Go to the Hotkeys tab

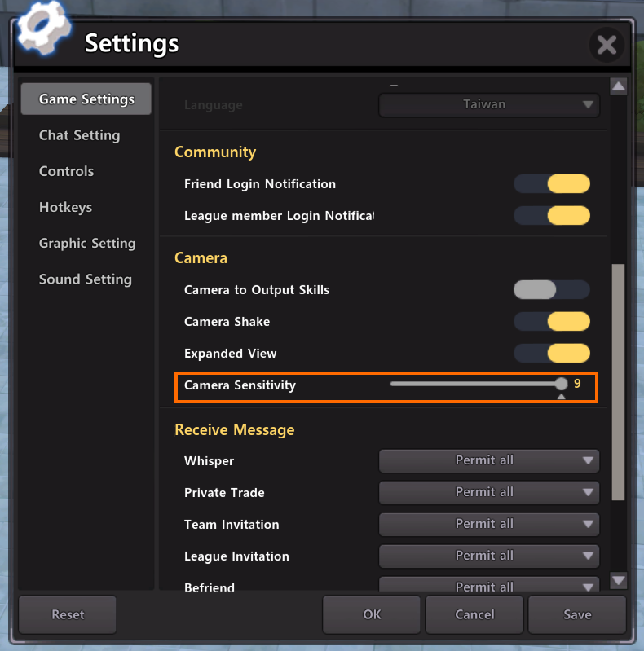(65, 208)
